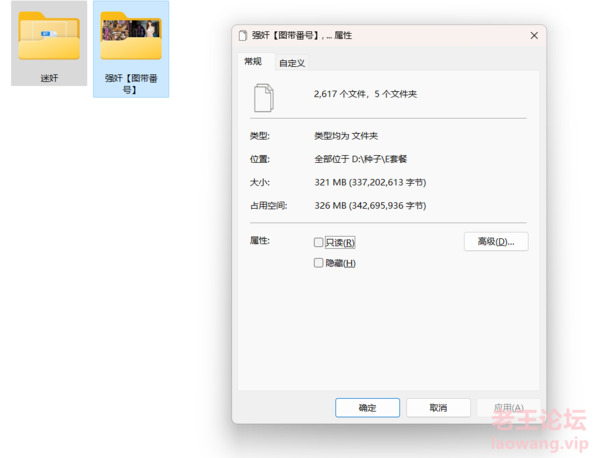Confirm with the 确定 button
This screenshot has height=458, width=600.
[x=367, y=407]
